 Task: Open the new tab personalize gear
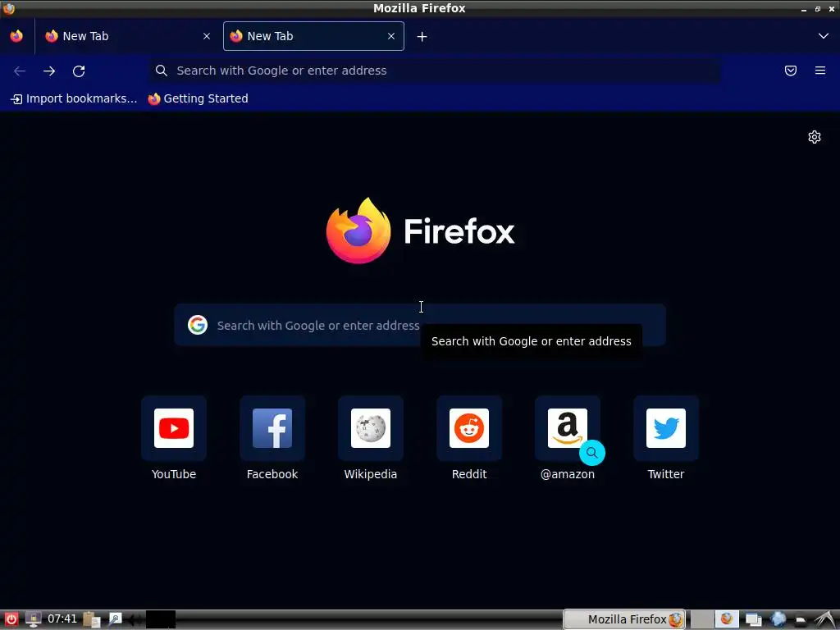pyautogui.click(x=815, y=137)
